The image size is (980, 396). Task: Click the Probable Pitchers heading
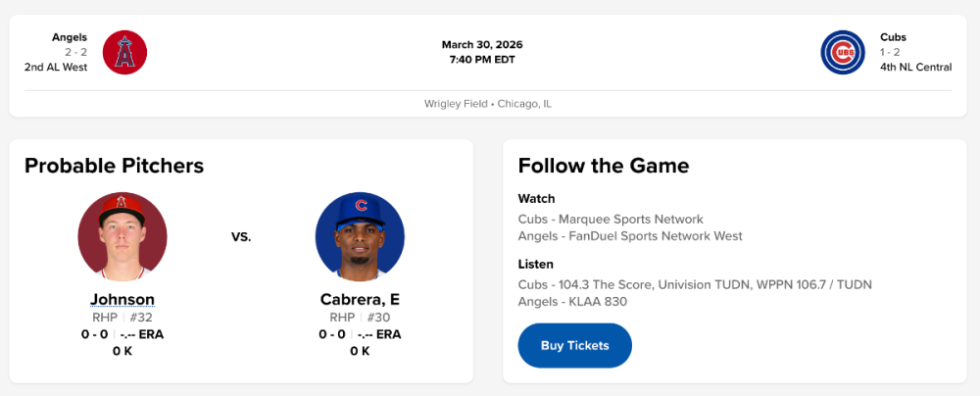(x=114, y=166)
